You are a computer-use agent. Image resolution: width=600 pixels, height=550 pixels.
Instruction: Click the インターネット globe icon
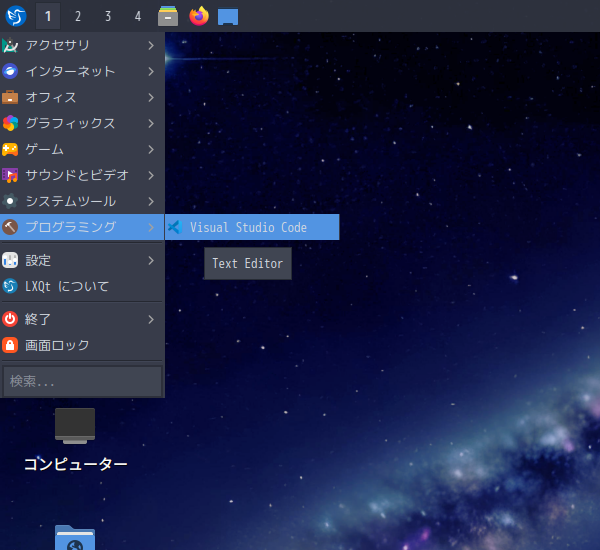pyautogui.click(x=10, y=71)
